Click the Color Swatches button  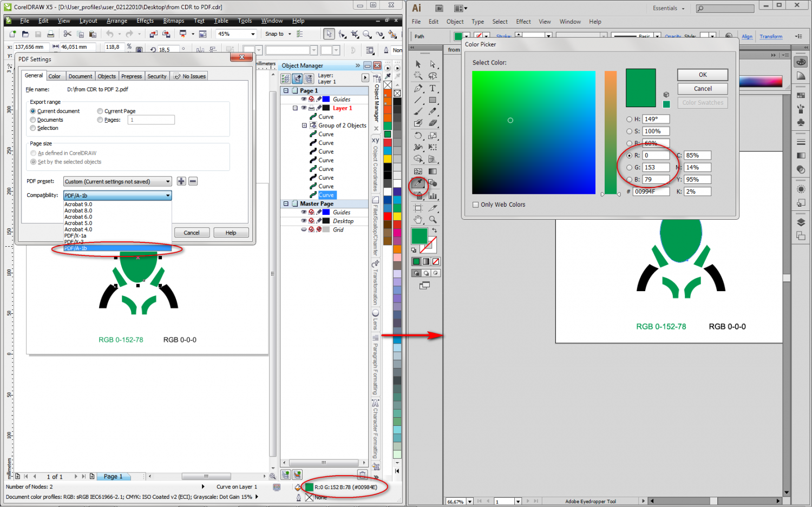pos(702,103)
